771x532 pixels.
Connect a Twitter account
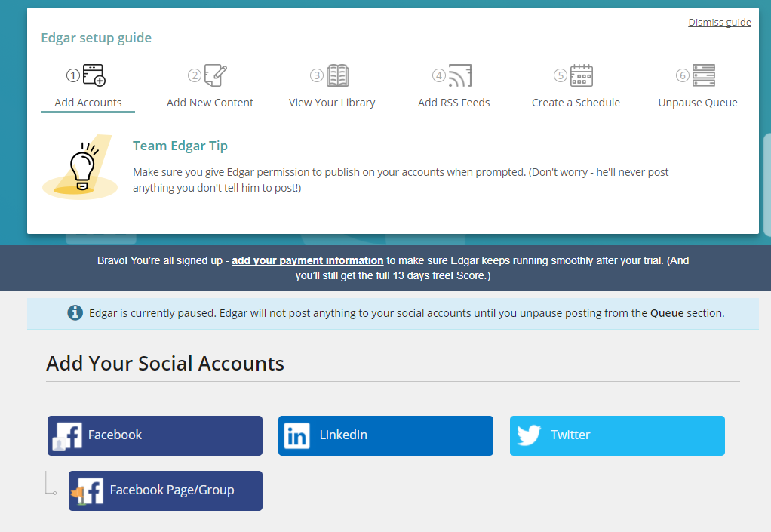tap(617, 435)
